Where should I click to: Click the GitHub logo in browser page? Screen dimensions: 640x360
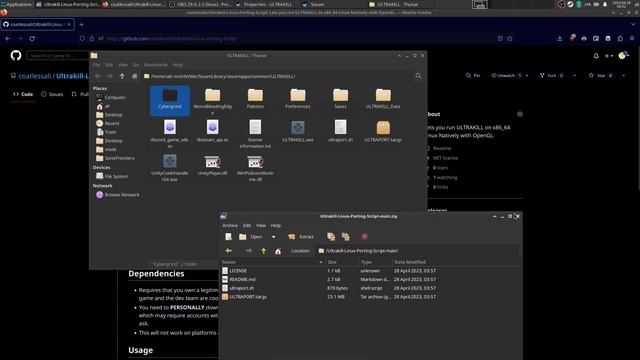click(x=16, y=56)
